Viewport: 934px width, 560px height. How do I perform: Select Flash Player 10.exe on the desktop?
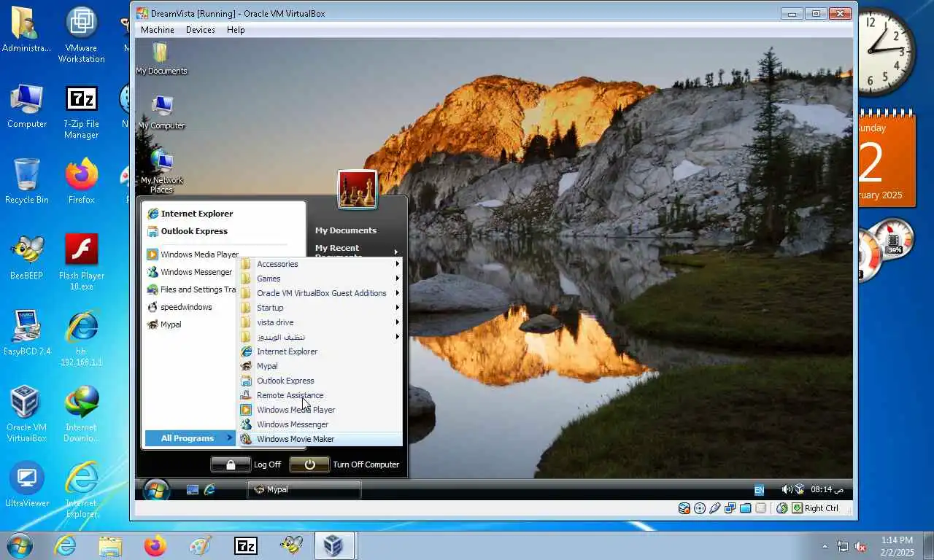[82, 262]
